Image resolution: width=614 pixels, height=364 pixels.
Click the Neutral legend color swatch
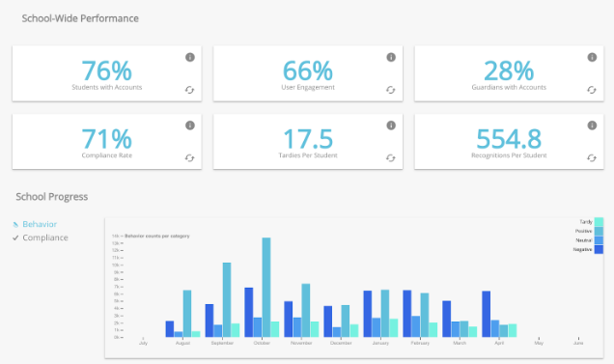pos(599,240)
